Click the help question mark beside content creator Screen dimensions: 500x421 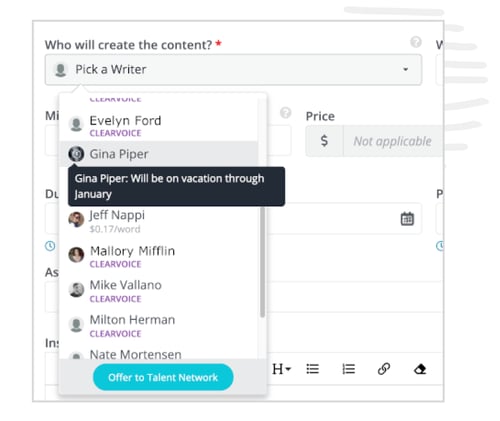(x=416, y=42)
